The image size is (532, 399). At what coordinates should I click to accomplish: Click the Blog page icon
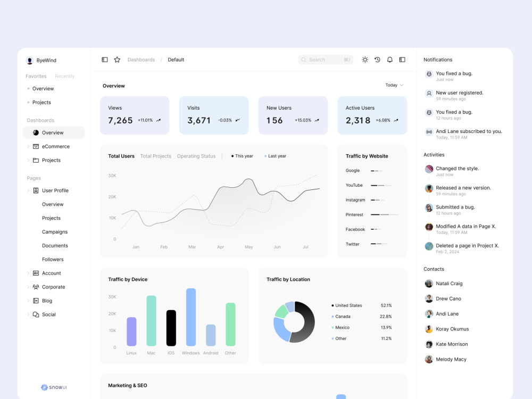36,301
